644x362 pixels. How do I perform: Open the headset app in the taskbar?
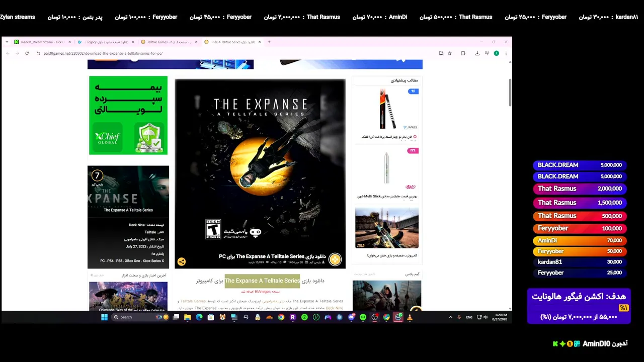(x=246, y=317)
